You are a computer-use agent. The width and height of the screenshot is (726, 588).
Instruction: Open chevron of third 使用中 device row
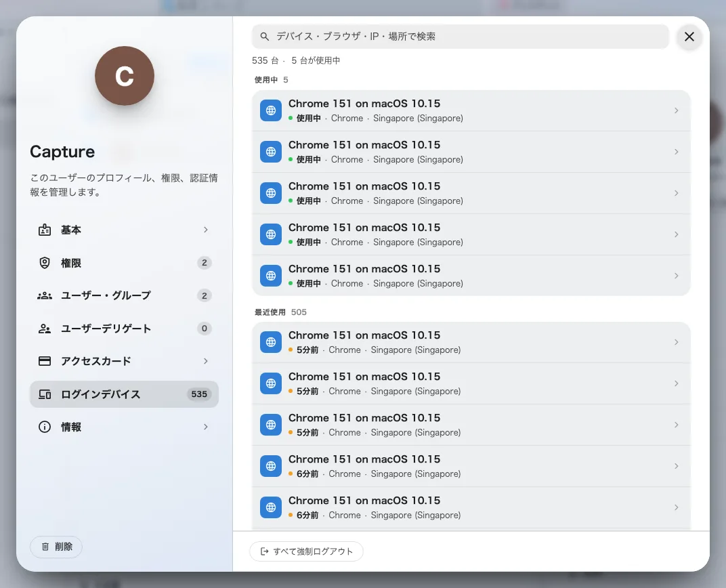676,193
